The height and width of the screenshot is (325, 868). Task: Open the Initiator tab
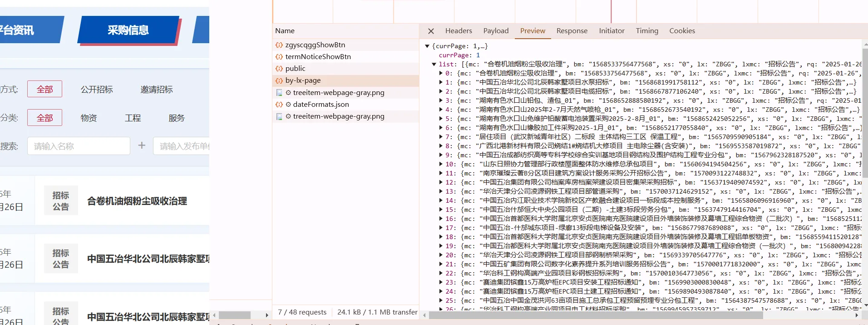click(612, 31)
